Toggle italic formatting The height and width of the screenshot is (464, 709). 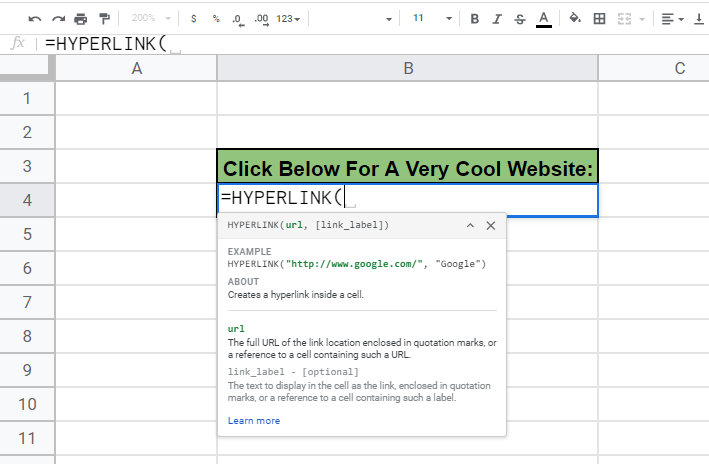click(497, 19)
